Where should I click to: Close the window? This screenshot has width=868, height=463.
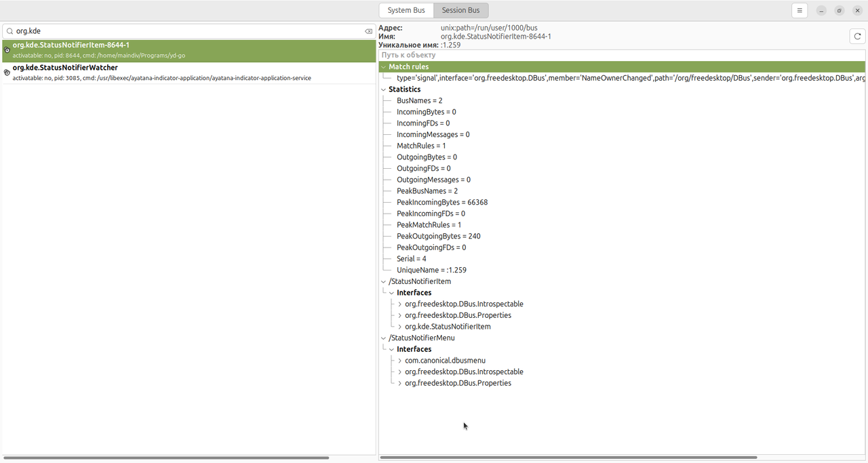[857, 10]
